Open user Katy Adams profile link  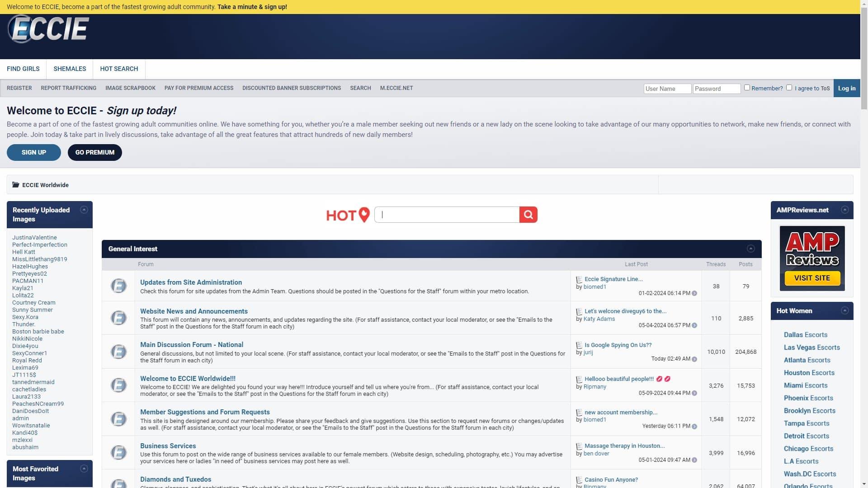tap(599, 319)
